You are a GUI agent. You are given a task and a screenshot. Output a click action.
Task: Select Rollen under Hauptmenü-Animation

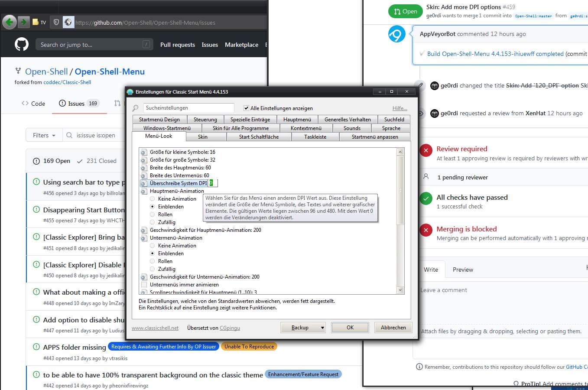point(153,214)
